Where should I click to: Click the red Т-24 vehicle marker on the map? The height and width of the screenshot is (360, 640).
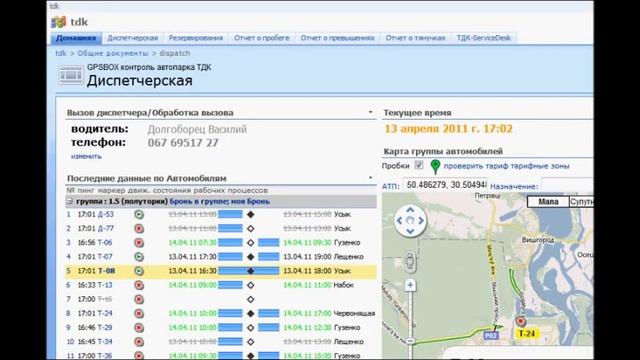[520, 322]
